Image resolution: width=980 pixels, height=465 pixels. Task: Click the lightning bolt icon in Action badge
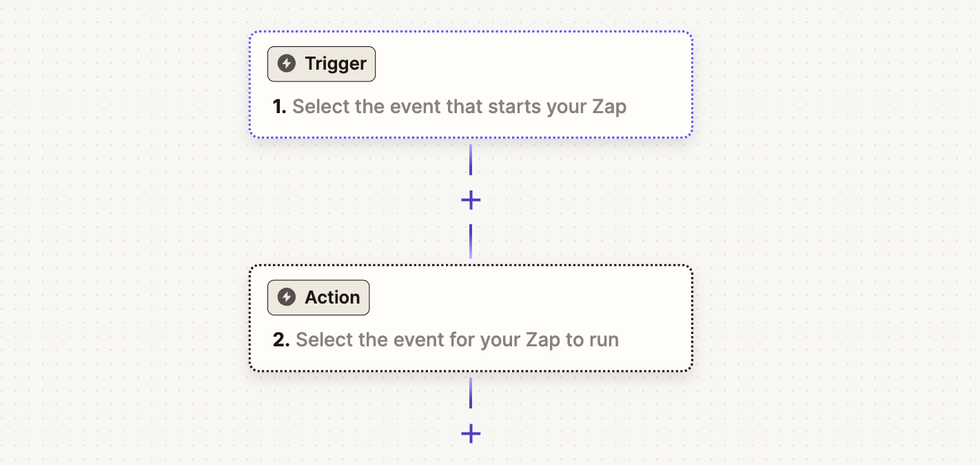(286, 297)
